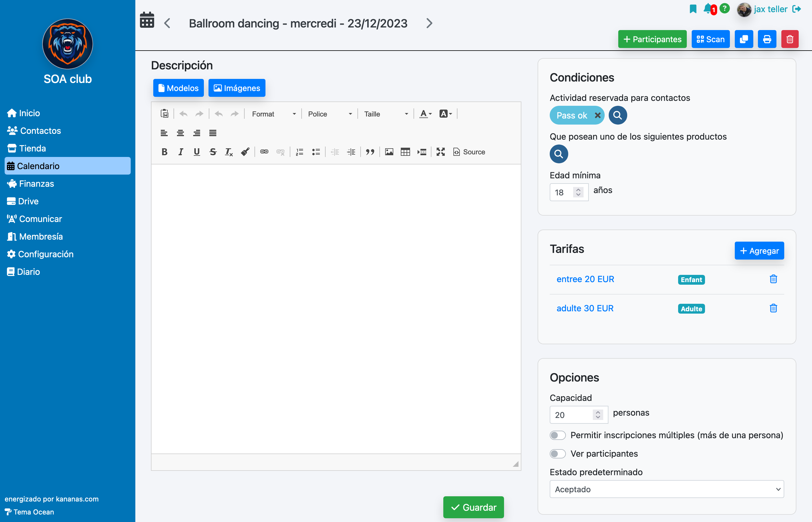Search products with the magnifier icon

click(558, 154)
